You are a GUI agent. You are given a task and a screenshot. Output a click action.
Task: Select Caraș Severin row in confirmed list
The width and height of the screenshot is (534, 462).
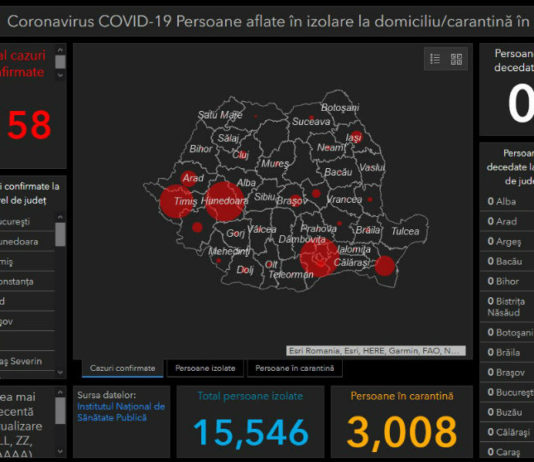click(x=27, y=361)
